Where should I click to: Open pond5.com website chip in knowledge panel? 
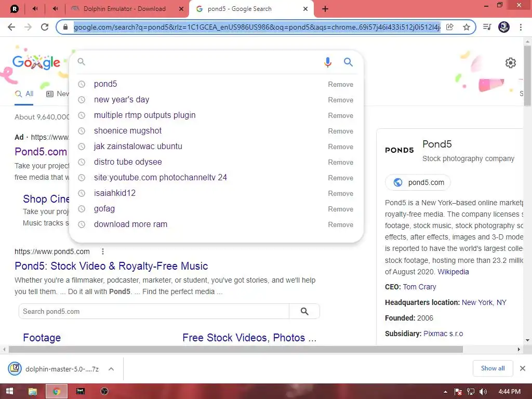tap(418, 182)
